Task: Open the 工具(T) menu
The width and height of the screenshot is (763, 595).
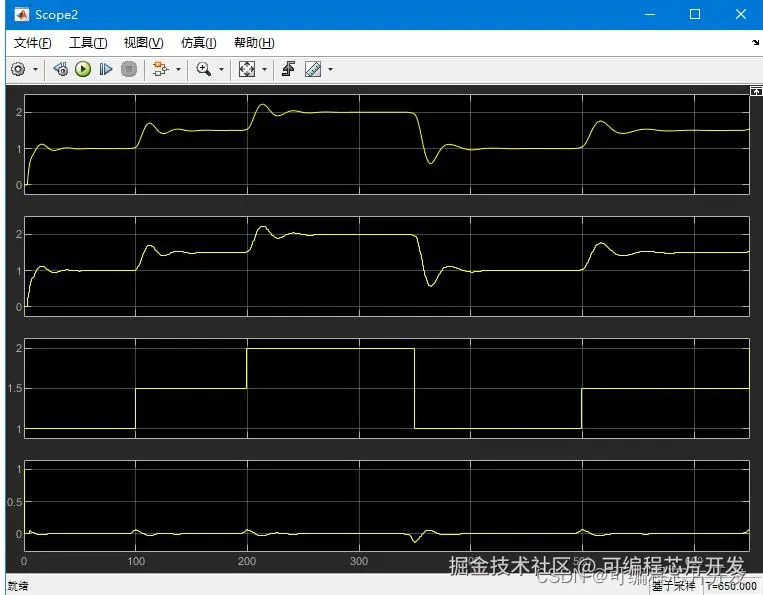Action: 88,43
